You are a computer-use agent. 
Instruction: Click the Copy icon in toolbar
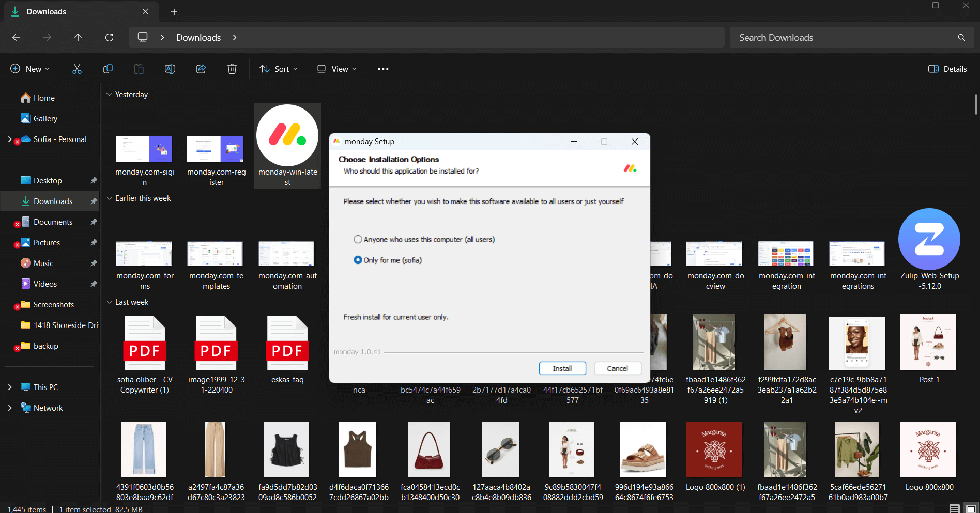108,69
